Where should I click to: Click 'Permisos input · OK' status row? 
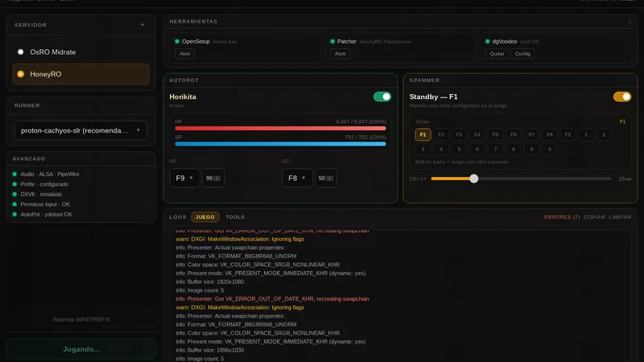41,204
